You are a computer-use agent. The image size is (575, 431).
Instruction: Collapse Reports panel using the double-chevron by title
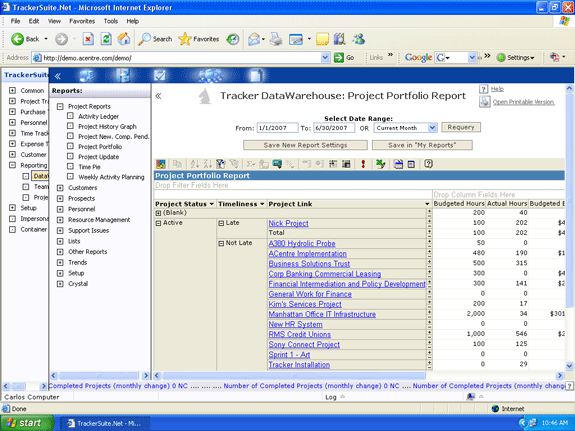158,96
